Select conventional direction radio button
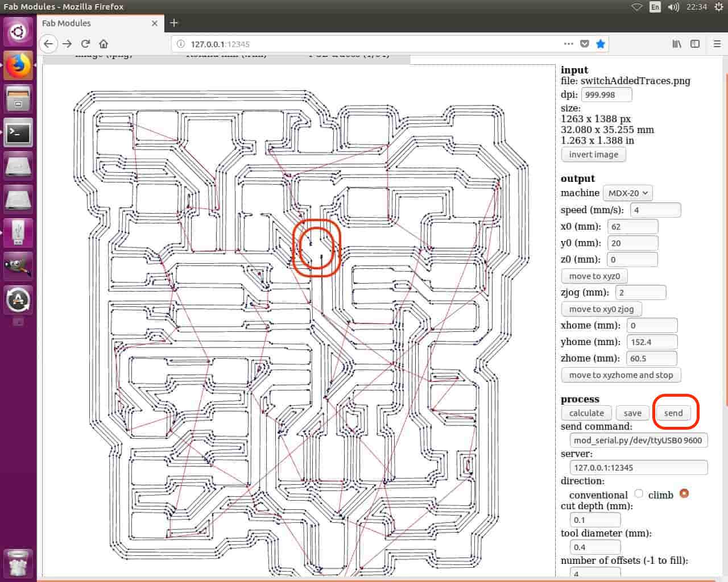 pyautogui.click(x=639, y=493)
